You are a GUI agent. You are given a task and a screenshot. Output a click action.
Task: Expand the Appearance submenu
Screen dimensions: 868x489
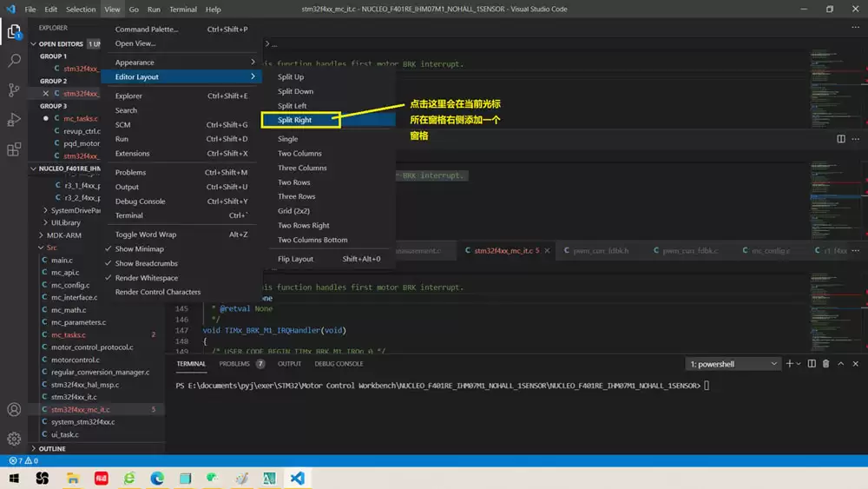pyautogui.click(x=181, y=62)
